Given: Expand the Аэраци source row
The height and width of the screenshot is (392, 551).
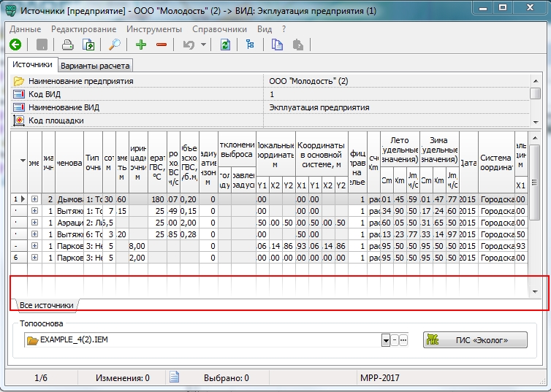Looking at the screenshot, I should point(34,223).
